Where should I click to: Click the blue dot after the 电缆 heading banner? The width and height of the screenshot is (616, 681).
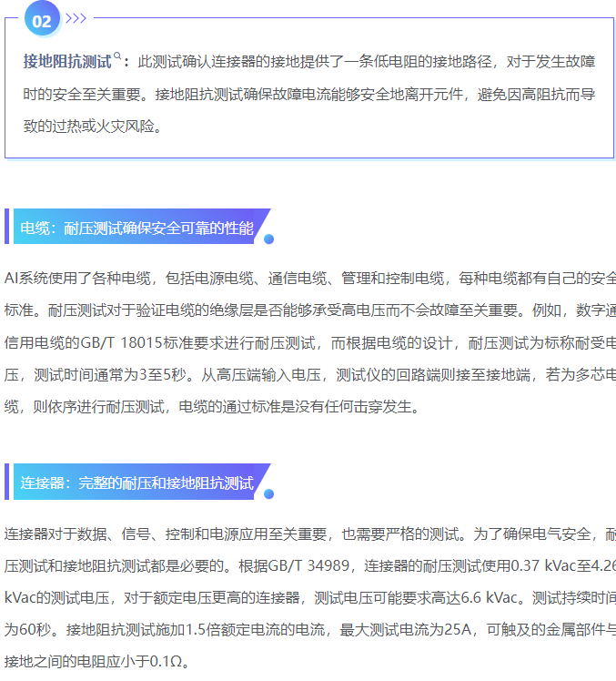pos(268,239)
